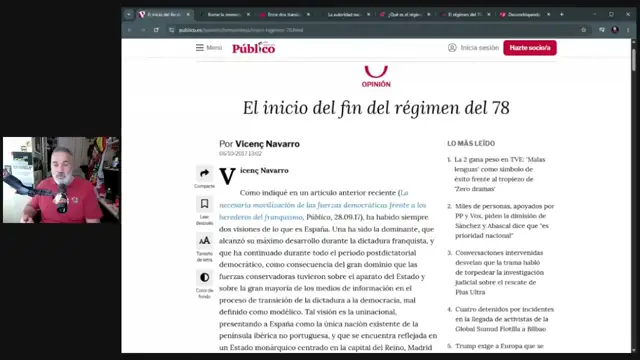
Task: Click the site information icon in address bar
Action: point(171,30)
